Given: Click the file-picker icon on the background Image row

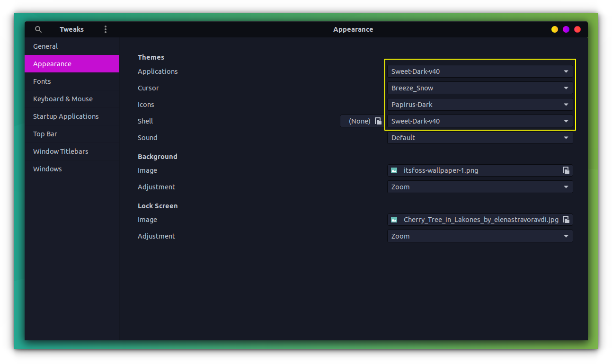Looking at the screenshot, I should pos(566,170).
